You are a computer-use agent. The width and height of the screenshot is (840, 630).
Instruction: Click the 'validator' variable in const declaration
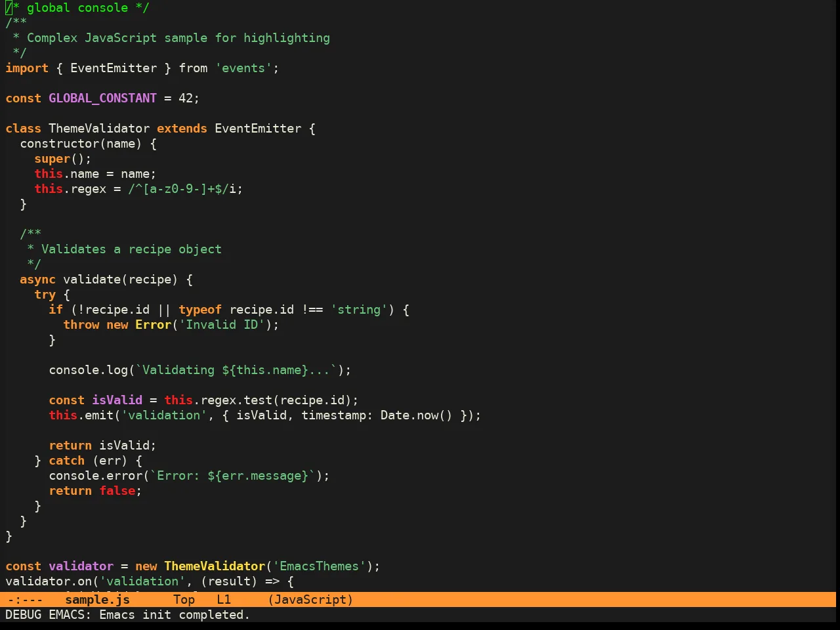tap(81, 566)
